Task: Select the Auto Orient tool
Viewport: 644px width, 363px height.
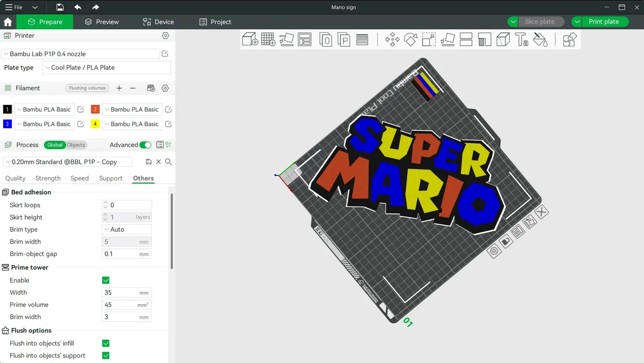Action: pos(286,39)
